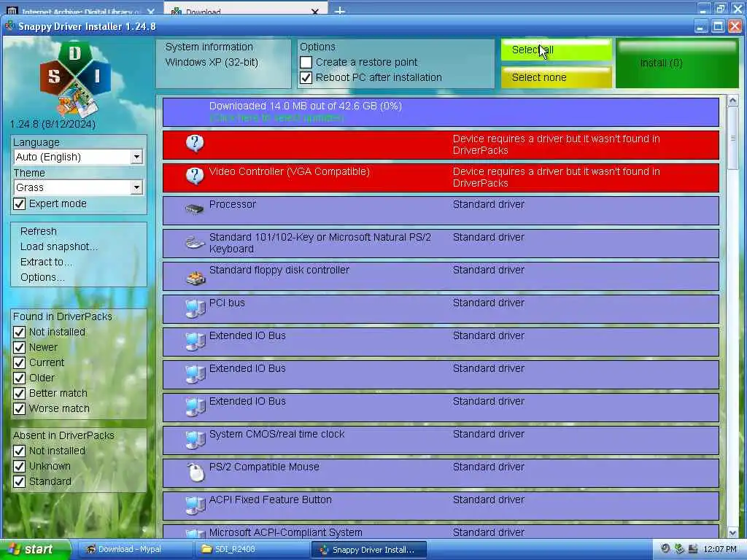Toggle Create a restore point checkbox
Screen dimensions: 747x560
tap(306, 63)
